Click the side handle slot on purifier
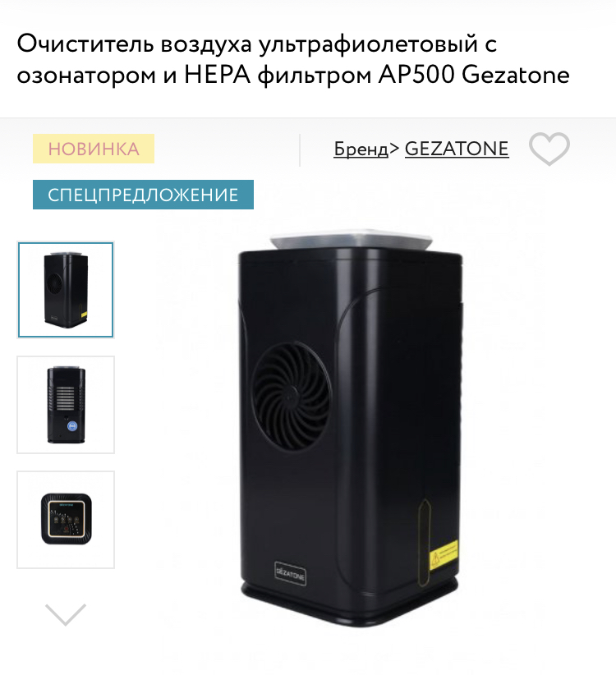The width and height of the screenshot is (616, 675). (x=425, y=543)
